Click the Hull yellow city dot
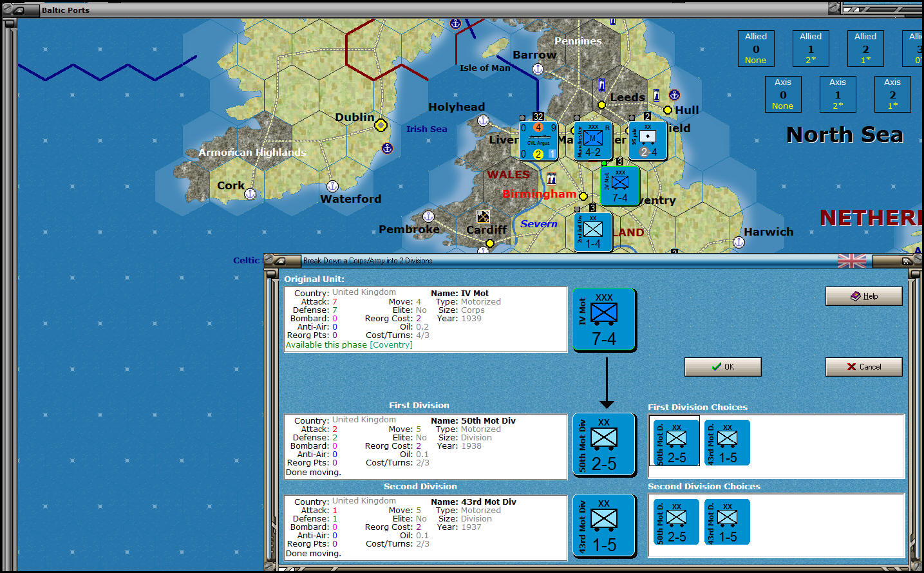Image resolution: width=924 pixels, height=573 pixels. point(668,110)
